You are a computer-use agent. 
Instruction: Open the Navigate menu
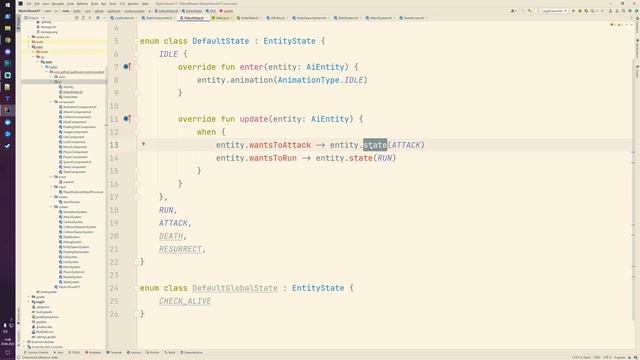(58, 4)
